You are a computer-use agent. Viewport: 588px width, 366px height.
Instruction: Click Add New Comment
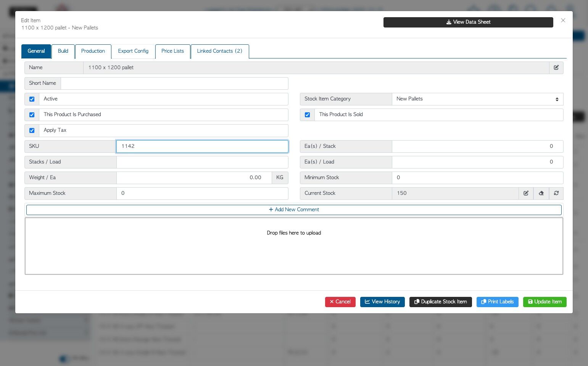tap(294, 210)
